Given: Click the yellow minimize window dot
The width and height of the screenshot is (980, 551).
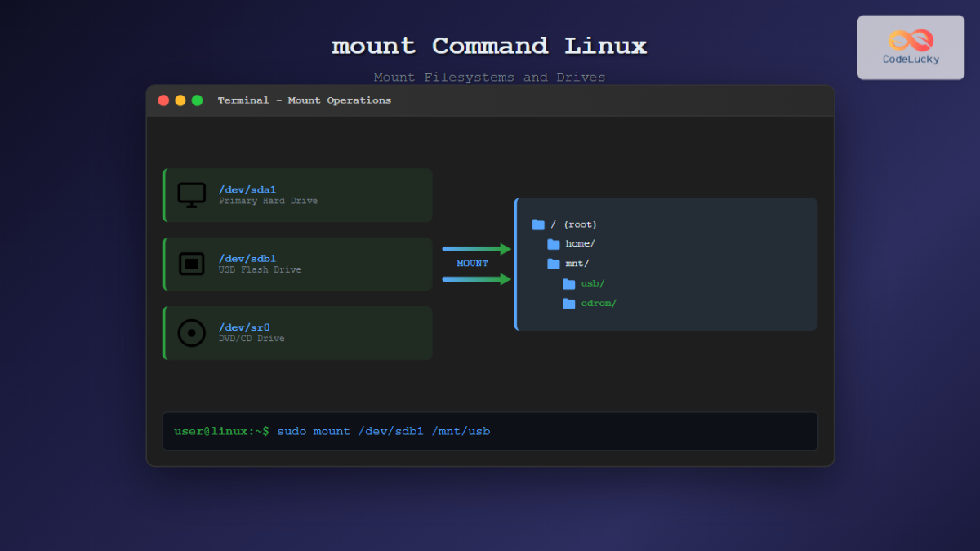Looking at the screenshot, I should coord(180,100).
